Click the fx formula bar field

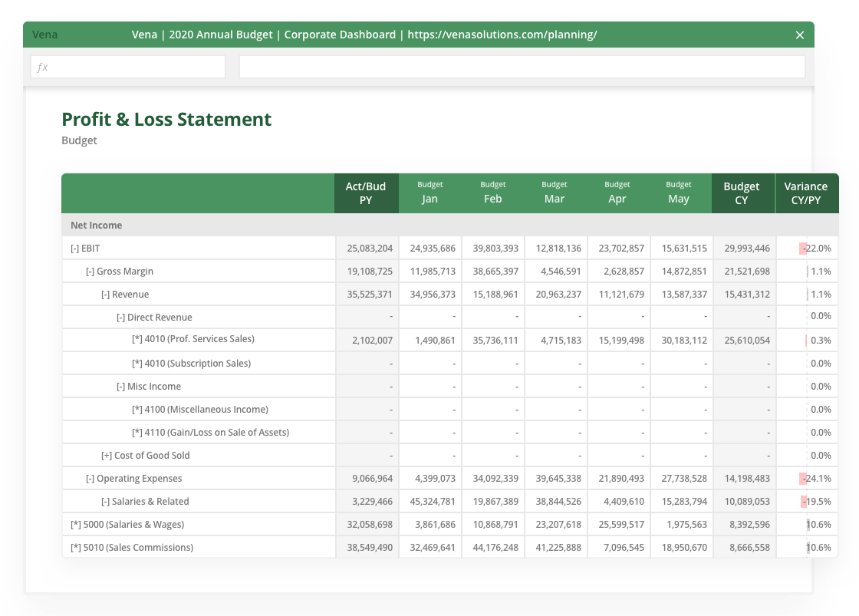point(127,67)
